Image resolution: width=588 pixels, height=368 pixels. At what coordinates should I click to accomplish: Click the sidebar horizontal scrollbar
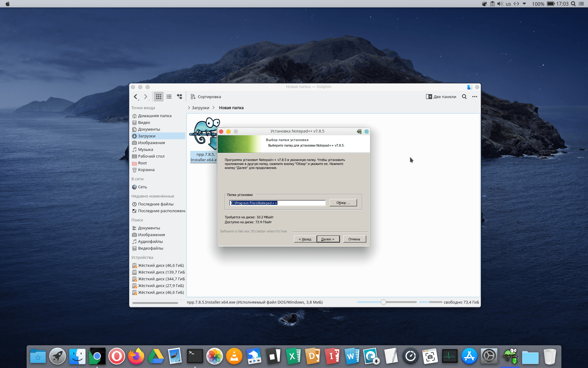[x=155, y=303]
